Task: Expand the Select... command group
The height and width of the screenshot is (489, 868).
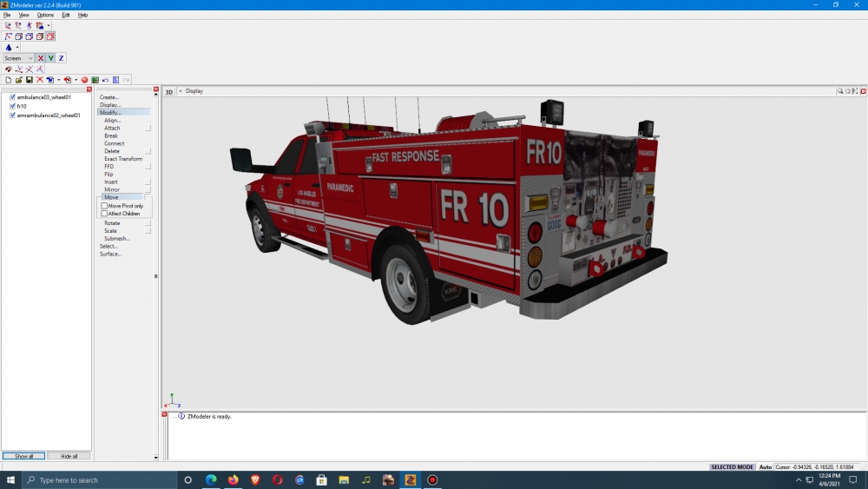Action: tap(108, 246)
